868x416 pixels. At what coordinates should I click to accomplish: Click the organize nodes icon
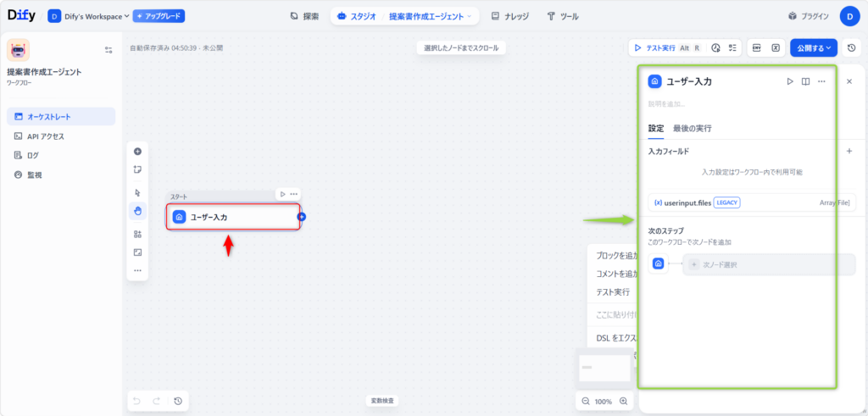[137, 234]
